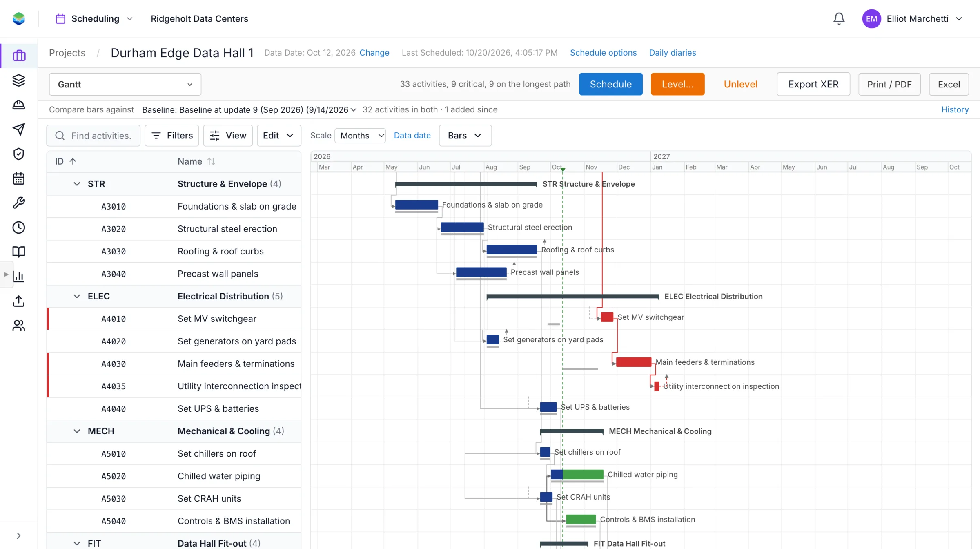Collapse the STR Structure & Envelope group
Image resolution: width=980 pixels, height=549 pixels.
coord(77,184)
